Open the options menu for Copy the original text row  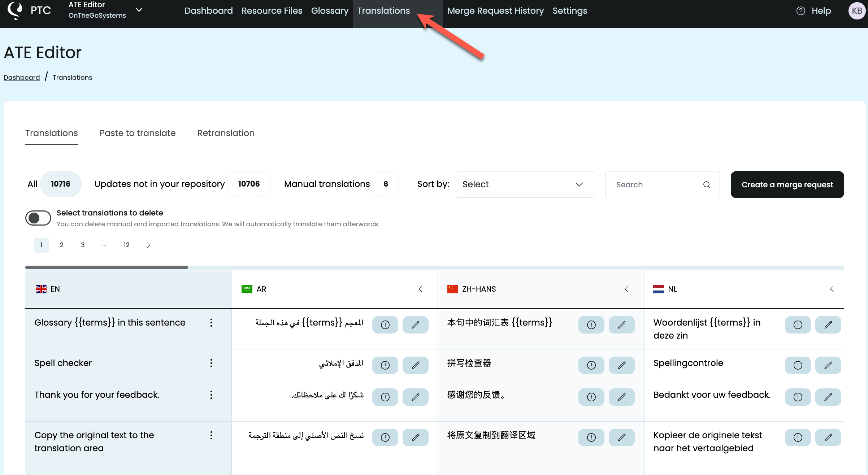tap(211, 435)
